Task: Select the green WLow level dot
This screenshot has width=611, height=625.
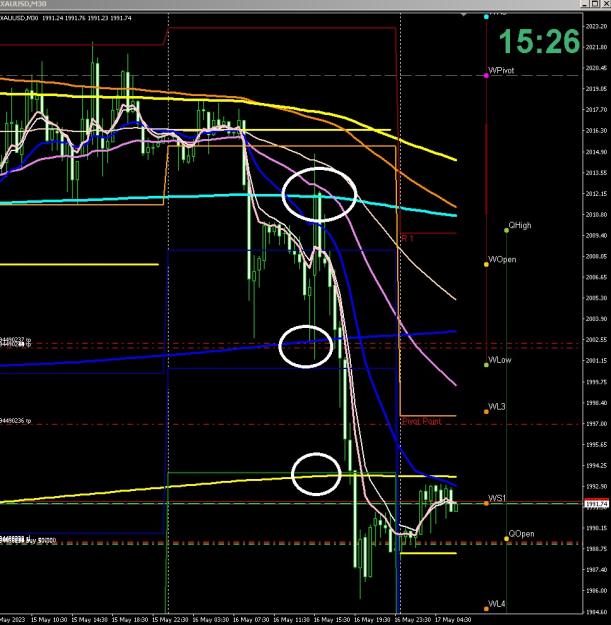Action: tap(486, 365)
